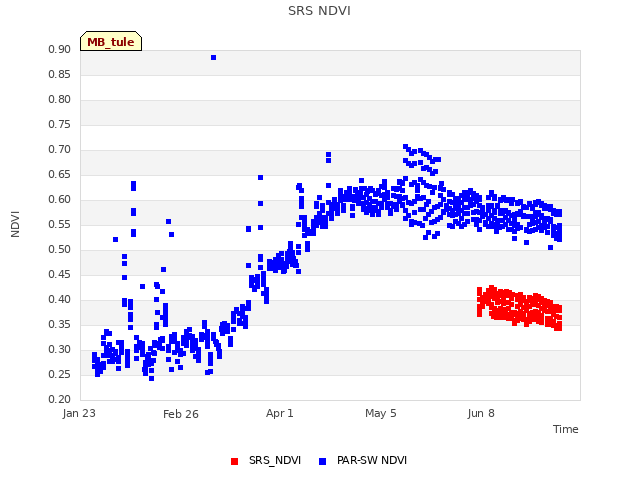Select the SRS_NDVI legend label

coord(275,460)
